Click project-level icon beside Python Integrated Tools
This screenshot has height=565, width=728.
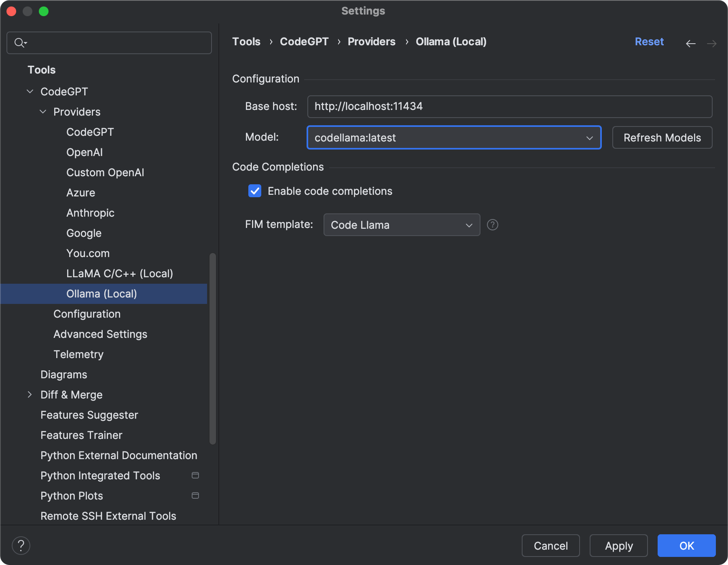click(x=195, y=475)
